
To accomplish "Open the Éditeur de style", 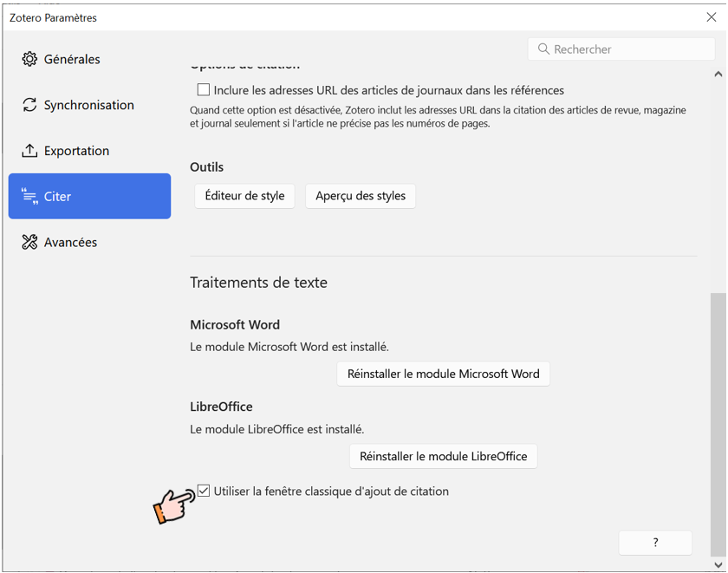I will [244, 196].
